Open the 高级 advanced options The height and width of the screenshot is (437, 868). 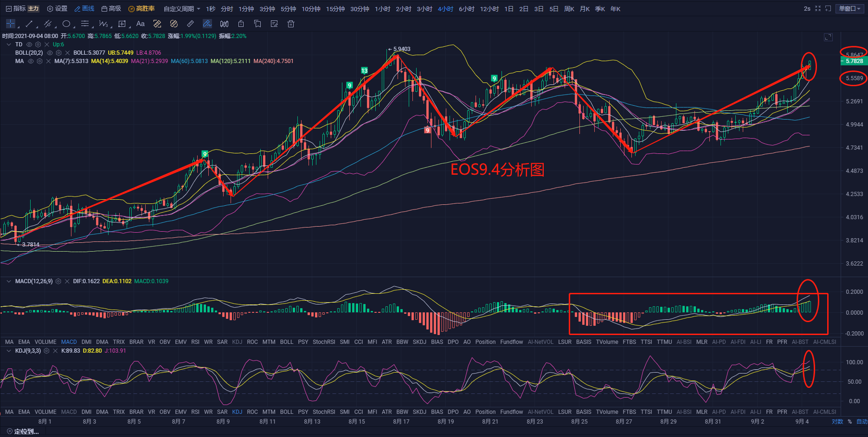(111, 9)
